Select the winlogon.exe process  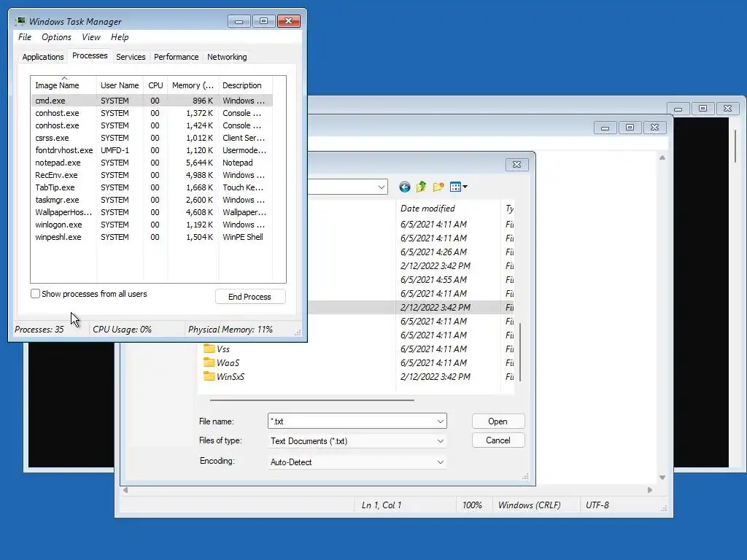pyautogui.click(x=152, y=225)
